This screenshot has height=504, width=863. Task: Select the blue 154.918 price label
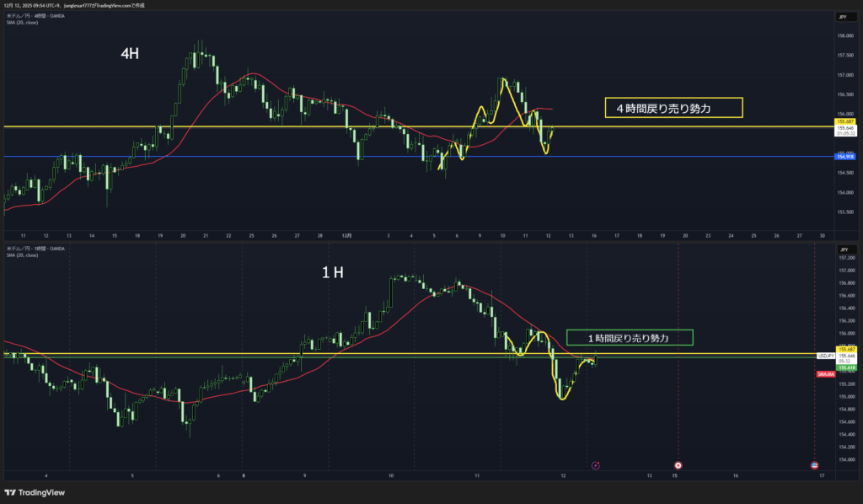(844, 157)
